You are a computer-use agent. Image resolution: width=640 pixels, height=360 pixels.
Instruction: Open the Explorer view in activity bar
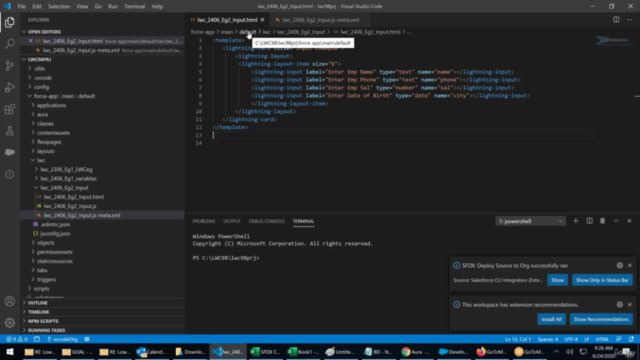point(10,22)
